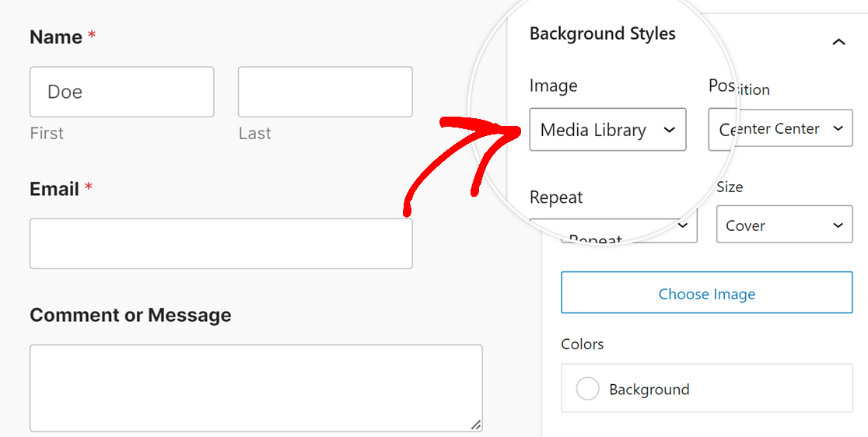
Task: Click the Choose Image button
Action: tap(706, 292)
